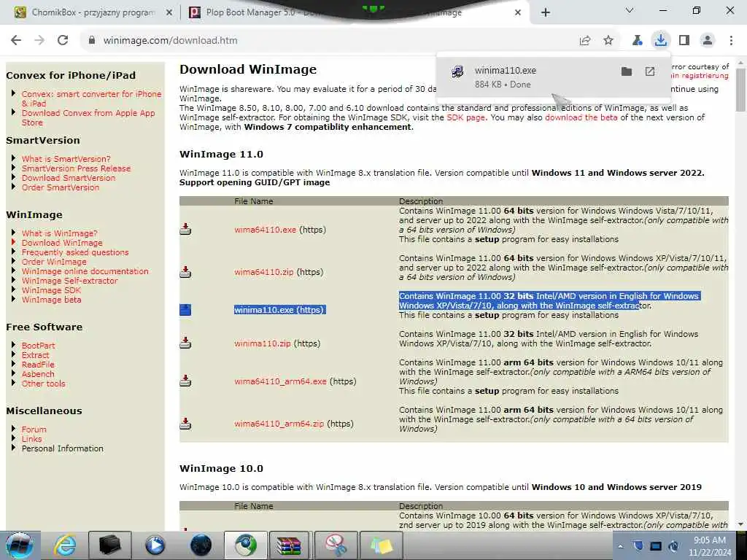Open Other tools sidebar link
The height and width of the screenshot is (560, 747).
point(43,384)
